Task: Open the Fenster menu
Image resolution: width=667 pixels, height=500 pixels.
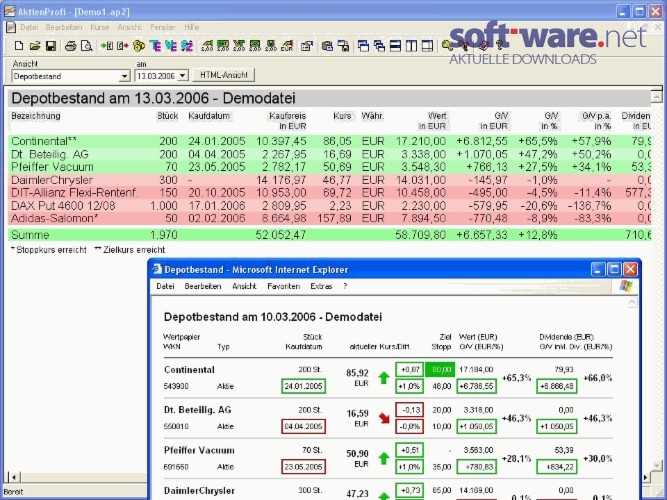Action: pyautogui.click(x=162, y=27)
